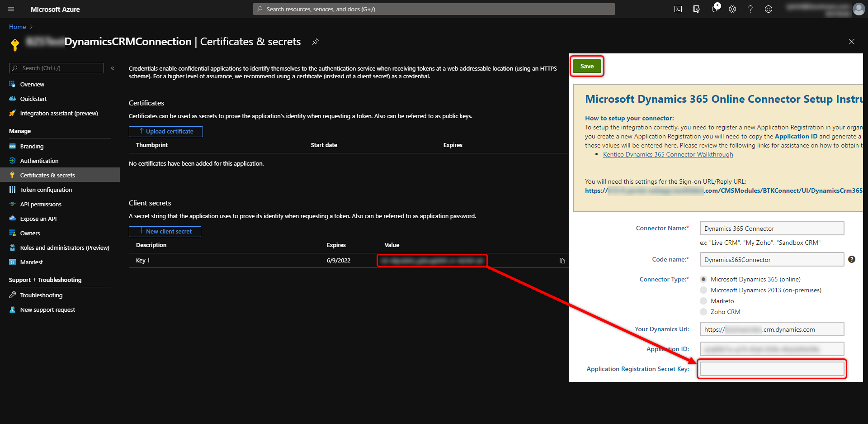Image resolution: width=868 pixels, height=424 pixels.
Task: Click the New support request icon
Action: pos(12,310)
